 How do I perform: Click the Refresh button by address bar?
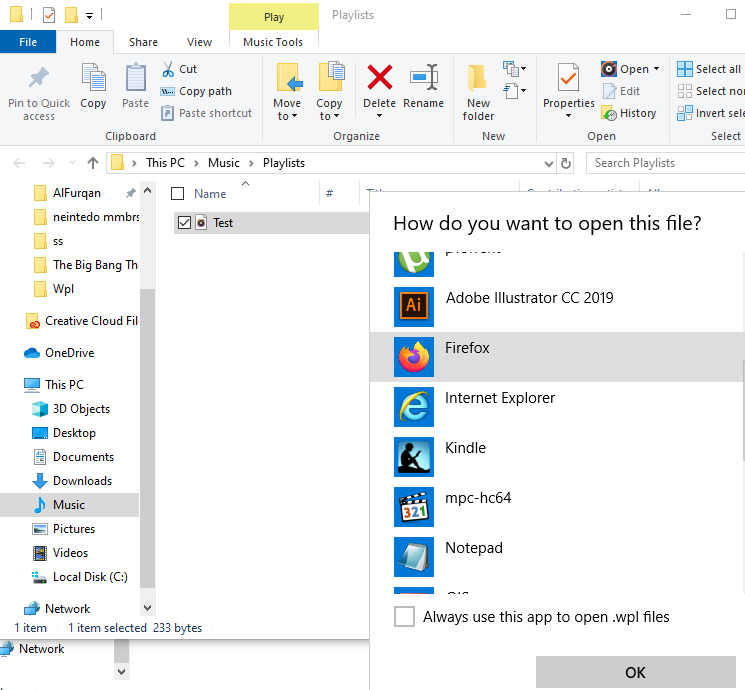coord(565,163)
